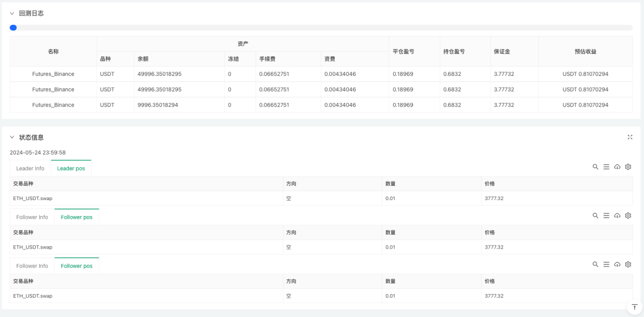Viewport: 644px width, 317px height.
Task: Expand the 状态信息 panel to fullscreen
Action: point(630,137)
